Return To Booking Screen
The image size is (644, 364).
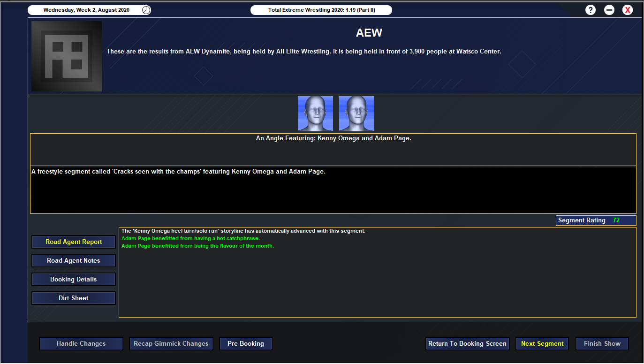[467, 344]
